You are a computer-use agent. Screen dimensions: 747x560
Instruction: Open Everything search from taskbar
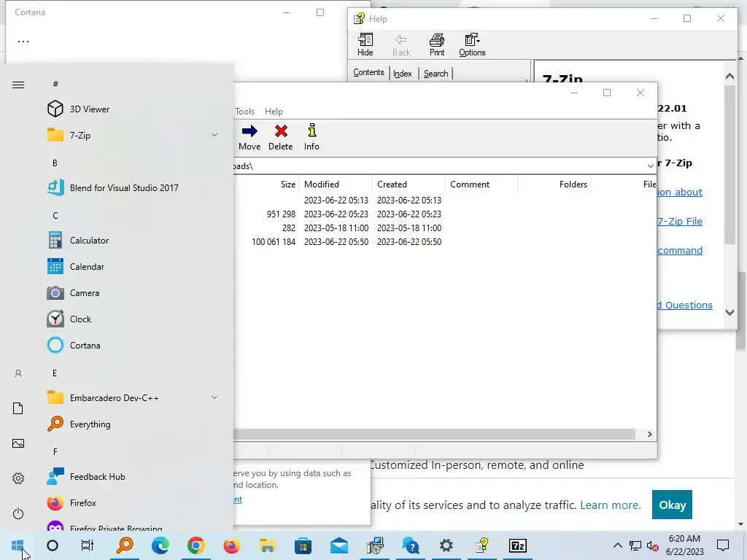125,545
